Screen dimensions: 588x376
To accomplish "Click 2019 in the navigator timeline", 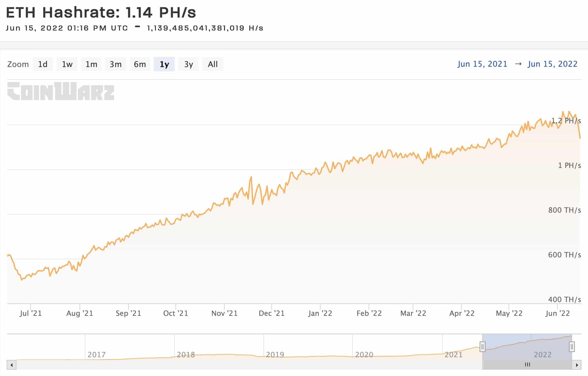I will [275, 355].
